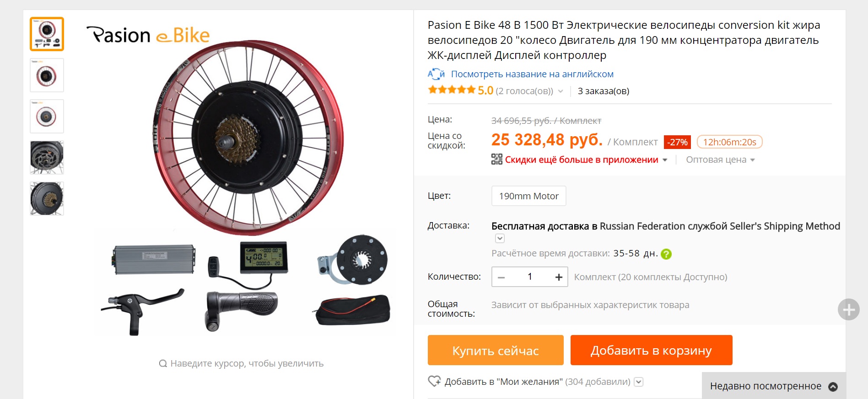The width and height of the screenshot is (868, 399).
Task: Click the green delivery time help icon
Action: point(666,254)
